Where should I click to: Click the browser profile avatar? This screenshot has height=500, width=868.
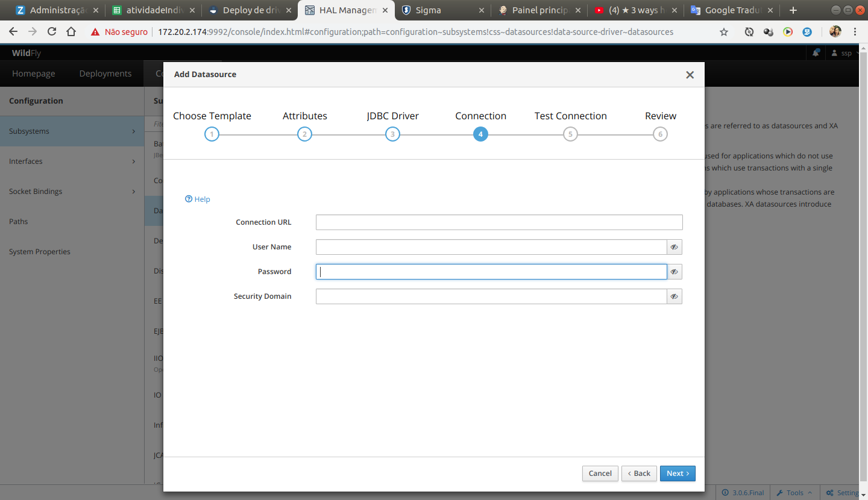pos(835,32)
